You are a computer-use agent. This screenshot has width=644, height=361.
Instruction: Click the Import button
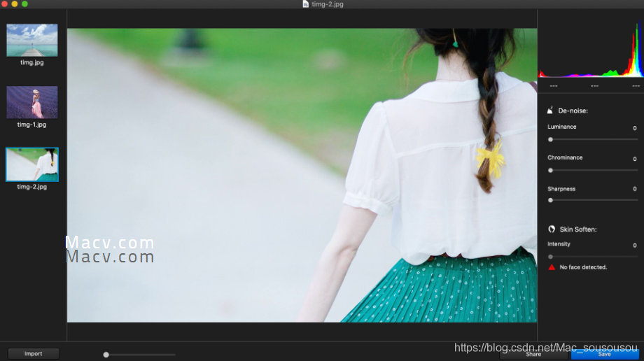click(x=34, y=353)
